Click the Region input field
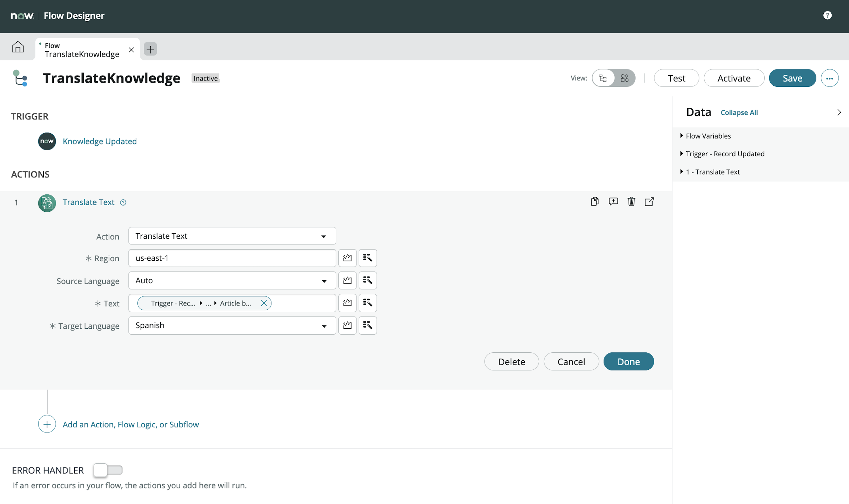Screen dimensions: 849x504 pyautogui.click(x=232, y=258)
